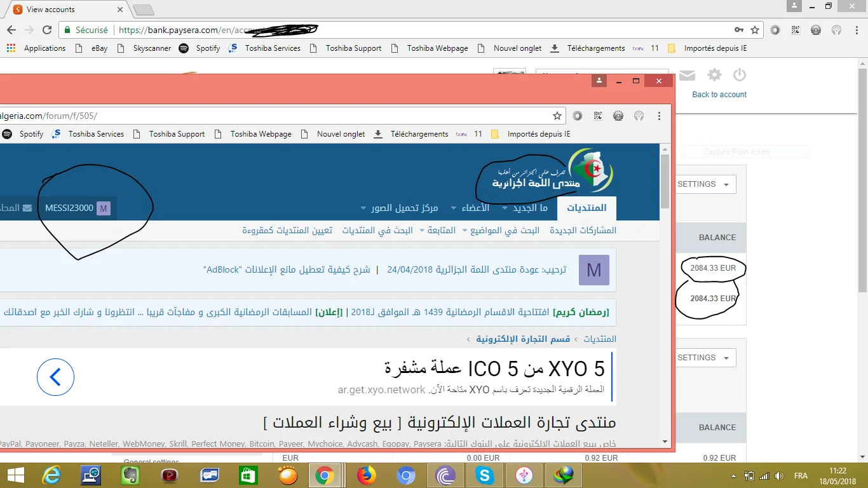Open Skype from the taskbar
The height and width of the screenshot is (488, 868).
[x=484, y=475]
